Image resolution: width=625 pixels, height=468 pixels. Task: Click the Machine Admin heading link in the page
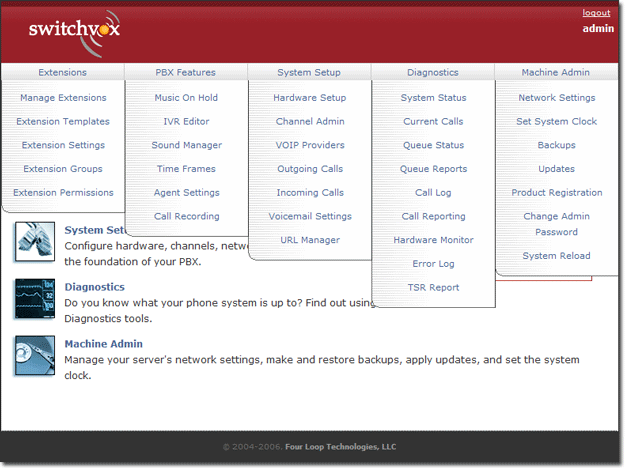[104, 344]
